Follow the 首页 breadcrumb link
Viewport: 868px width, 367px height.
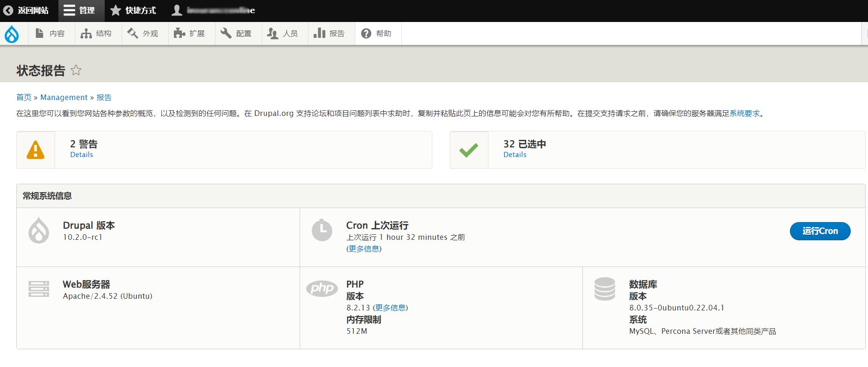pos(24,97)
